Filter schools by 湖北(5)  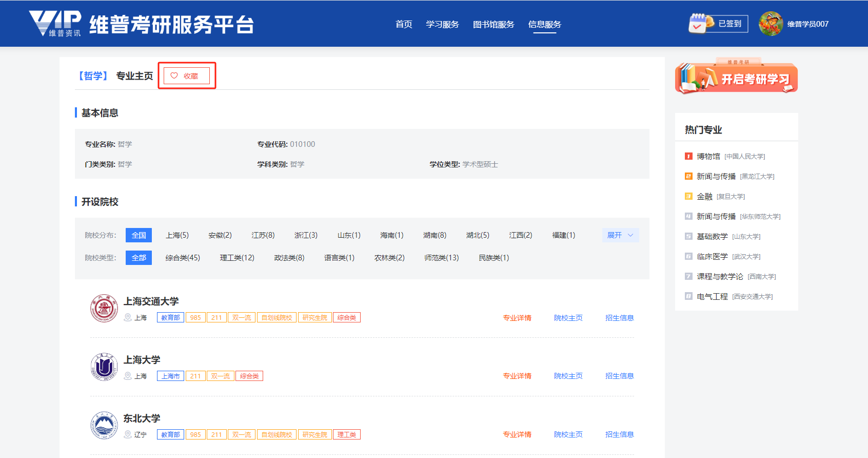pyautogui.click(x=478, y=235)
